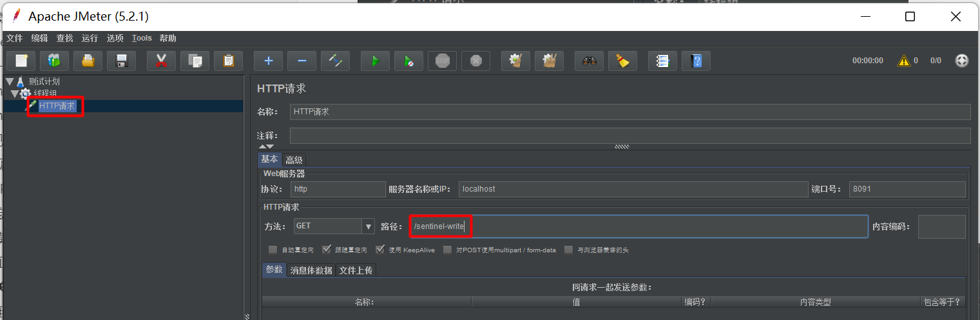Click the Stop test icon
The image size is (980, 320).
coord(442,61)
